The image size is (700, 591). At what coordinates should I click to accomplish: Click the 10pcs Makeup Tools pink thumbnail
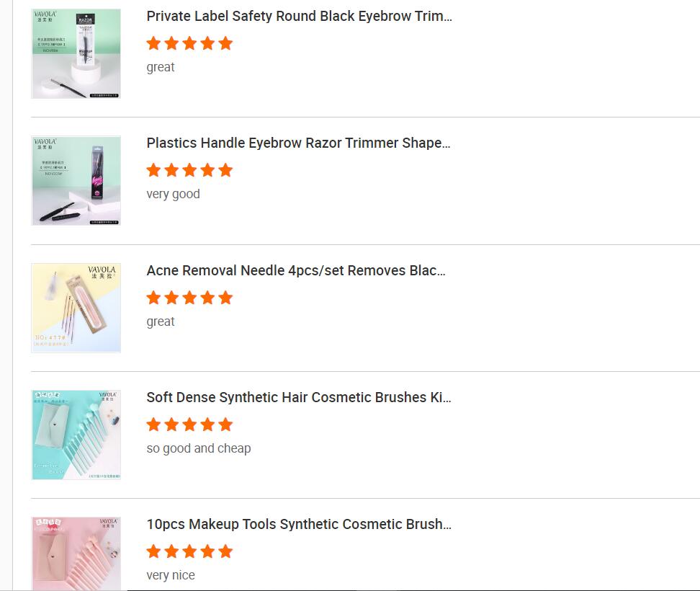pyautogui.click(x=76, y=554)
